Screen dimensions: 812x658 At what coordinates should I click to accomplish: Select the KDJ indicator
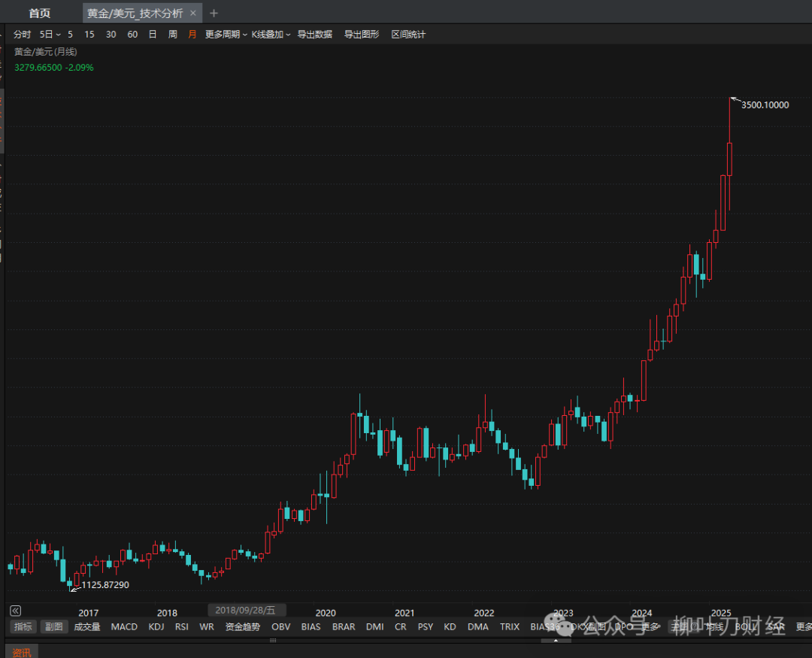coord(156,627)
